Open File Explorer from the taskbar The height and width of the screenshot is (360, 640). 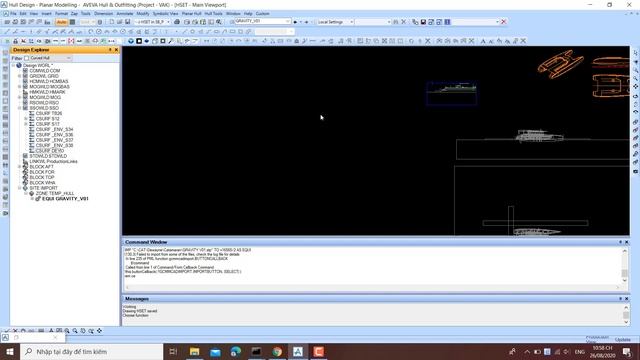point(195,351)
